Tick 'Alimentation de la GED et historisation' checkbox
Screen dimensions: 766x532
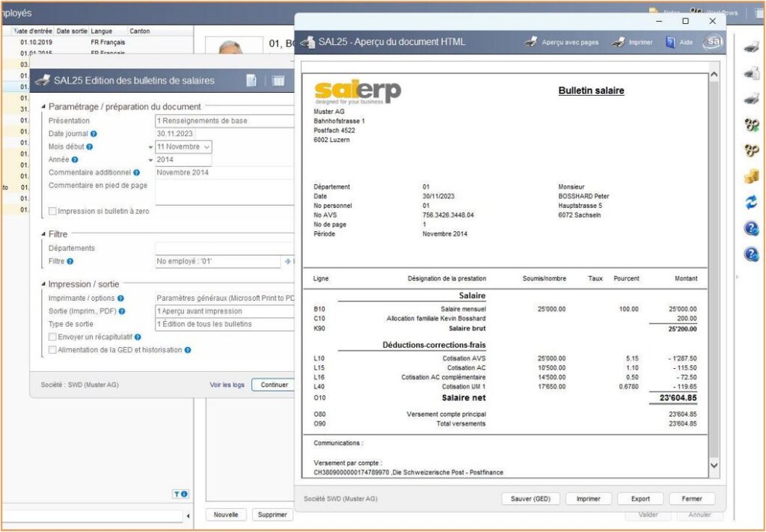point(52,350)
